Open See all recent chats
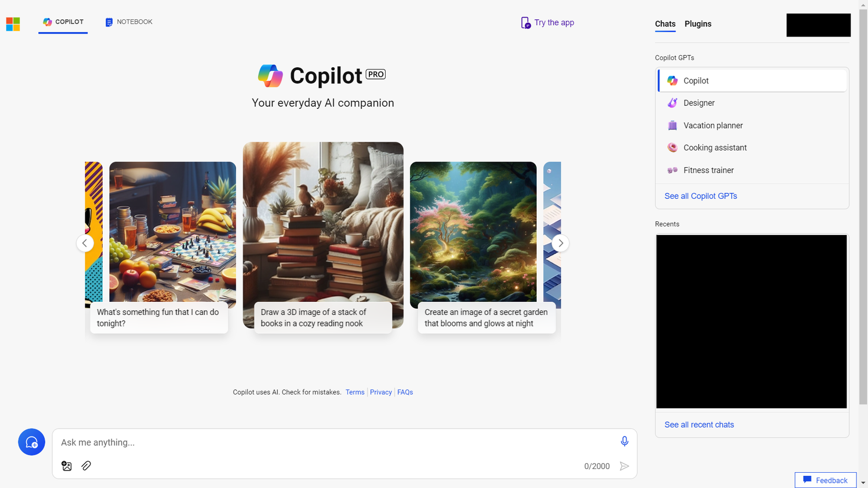This screenshot has width=868, height=488. [699, 425]
